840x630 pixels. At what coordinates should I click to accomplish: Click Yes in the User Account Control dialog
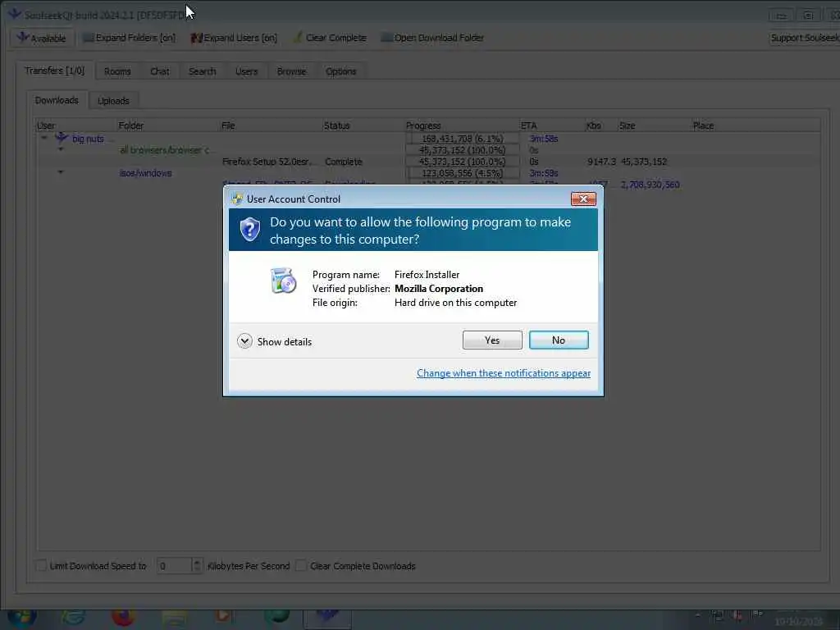tap(492, 340)
